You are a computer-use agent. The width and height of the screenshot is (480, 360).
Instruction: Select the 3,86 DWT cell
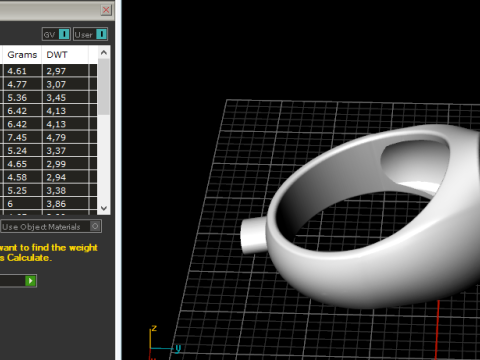point(65,204)
